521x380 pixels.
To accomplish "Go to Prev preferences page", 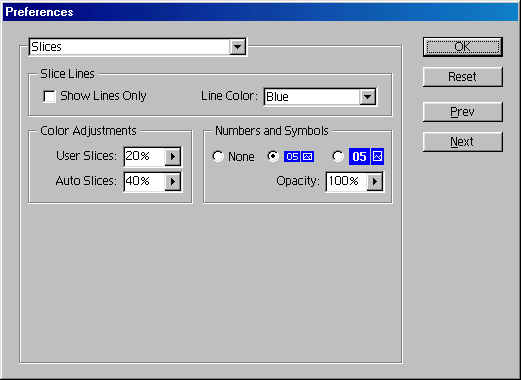I will click(x=463, y=112).
